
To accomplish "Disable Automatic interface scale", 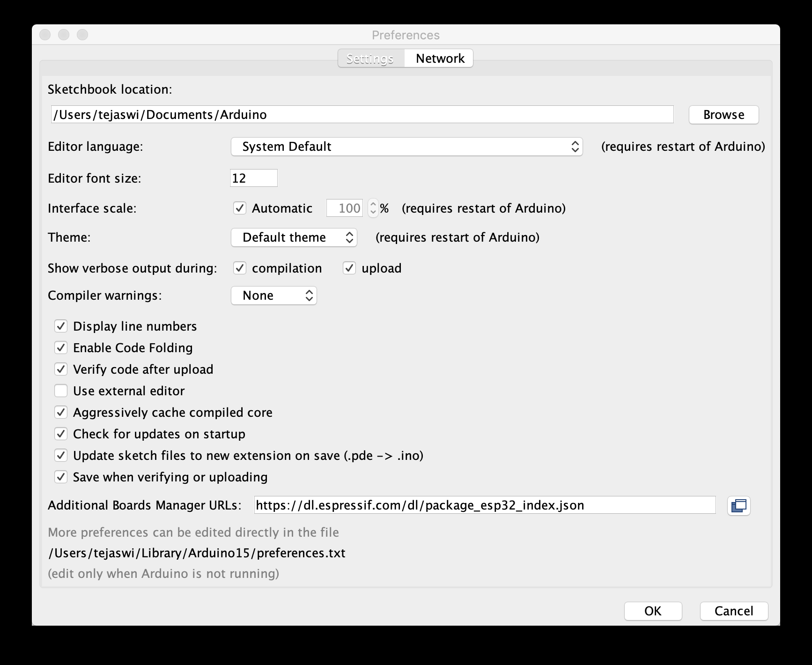I will point(240,208).
